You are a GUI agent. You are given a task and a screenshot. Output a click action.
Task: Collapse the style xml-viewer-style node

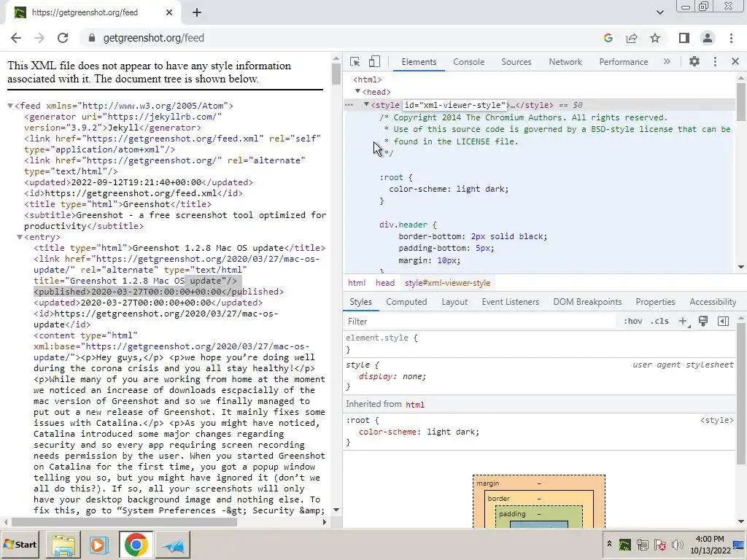366,105
